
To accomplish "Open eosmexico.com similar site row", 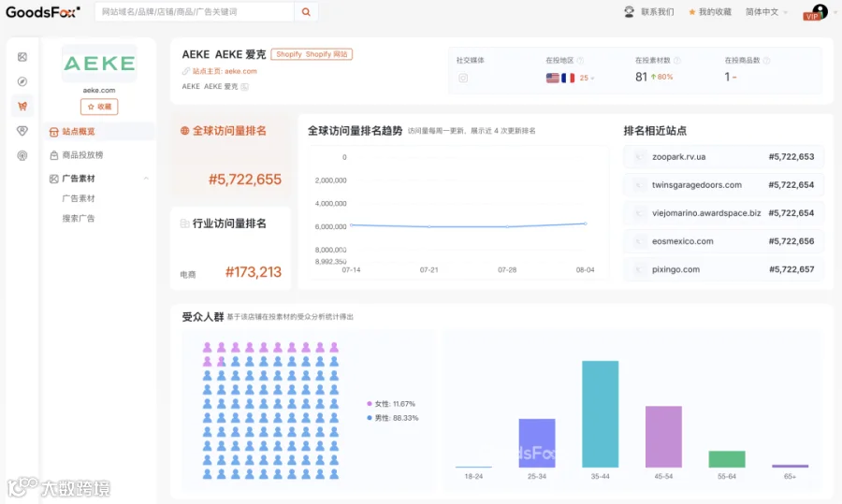I will coord(723,241).
